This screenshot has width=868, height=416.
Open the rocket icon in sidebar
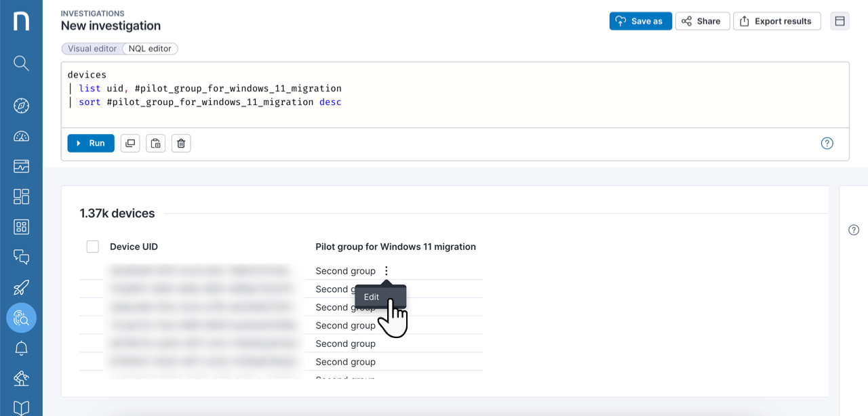tap(21, 287)
